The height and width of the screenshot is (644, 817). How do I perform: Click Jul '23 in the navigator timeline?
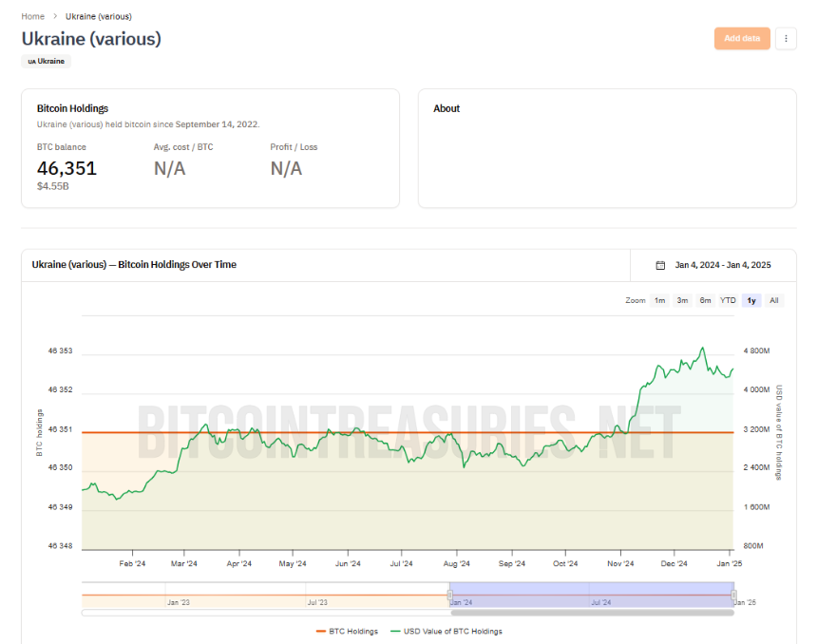(317, 602)
